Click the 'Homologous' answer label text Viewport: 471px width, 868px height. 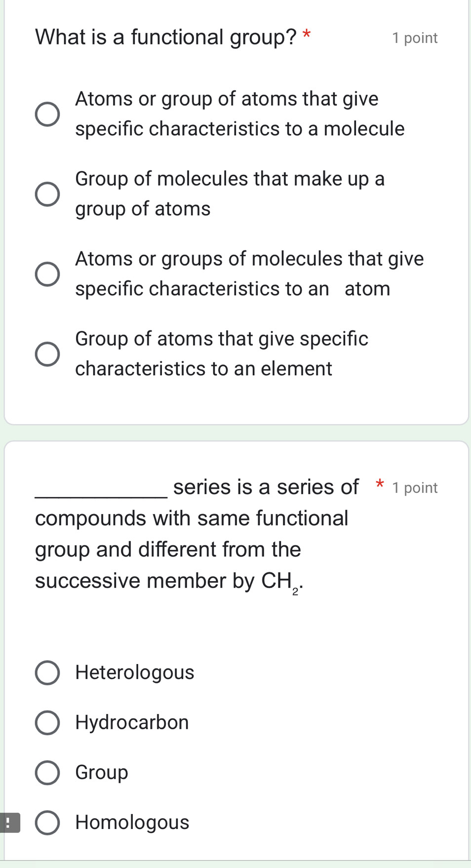[x=132, y=823]
